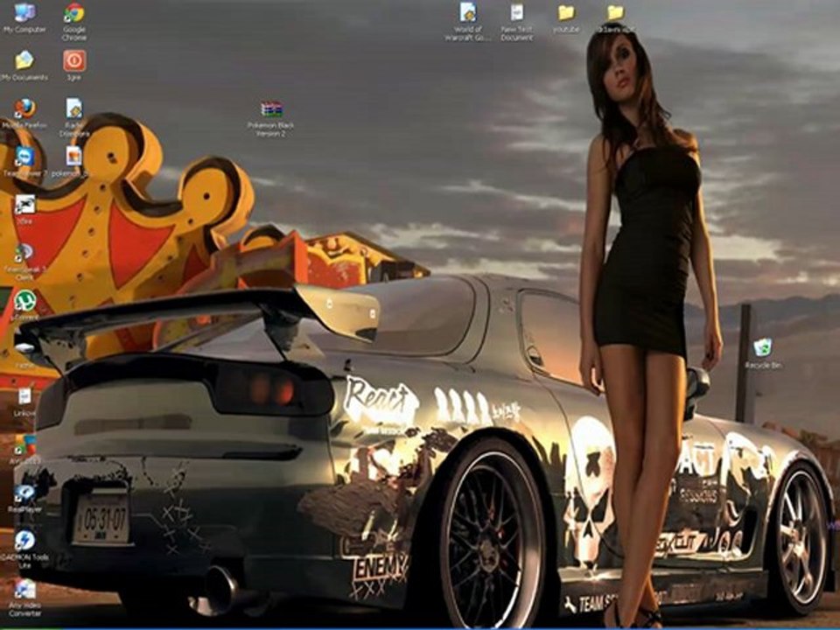Launch the TeamSpeak 3 Client shortcut
This screenshot has height=630, width=840.
(24, 252)
